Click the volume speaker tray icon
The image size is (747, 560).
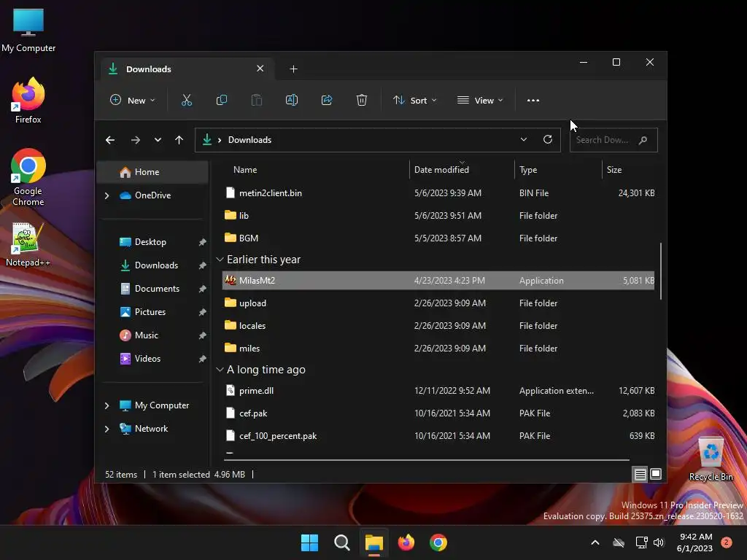[659, 542]
